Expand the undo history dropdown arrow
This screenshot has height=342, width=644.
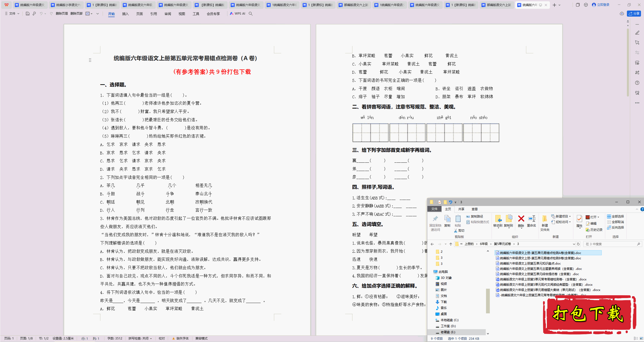point(45,14)
